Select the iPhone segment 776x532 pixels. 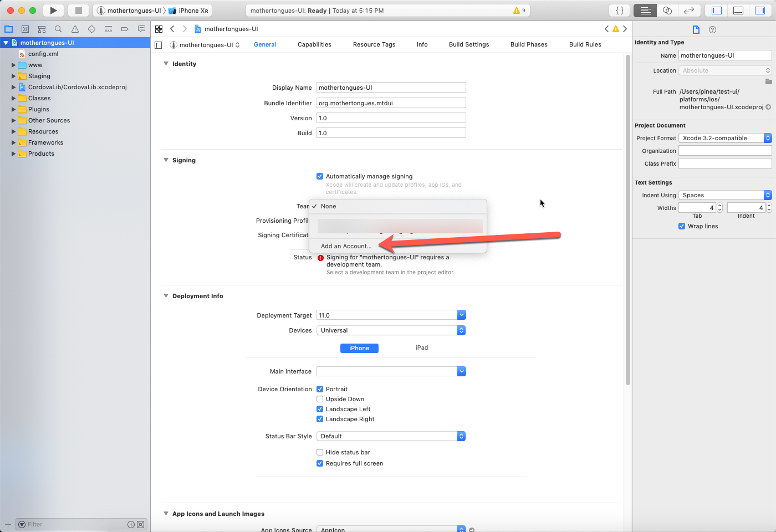pos(359,348)
